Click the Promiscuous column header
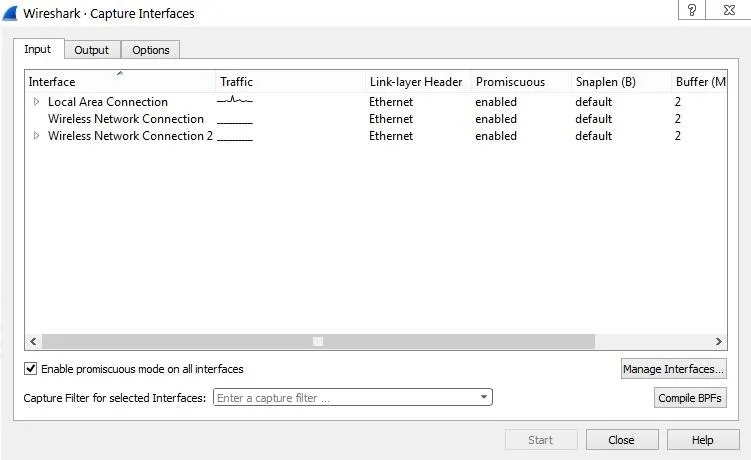 [x=521, y=81]
